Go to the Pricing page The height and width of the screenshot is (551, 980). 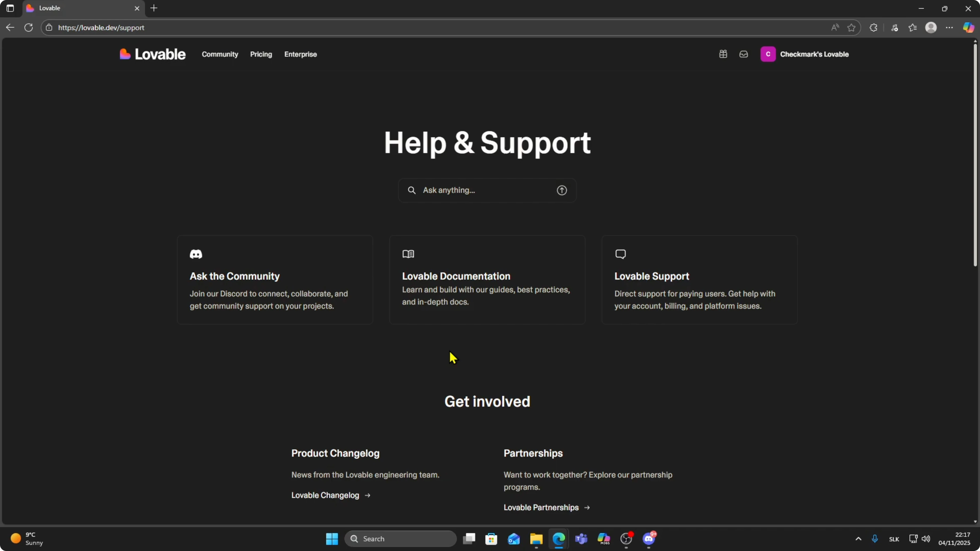261,54
